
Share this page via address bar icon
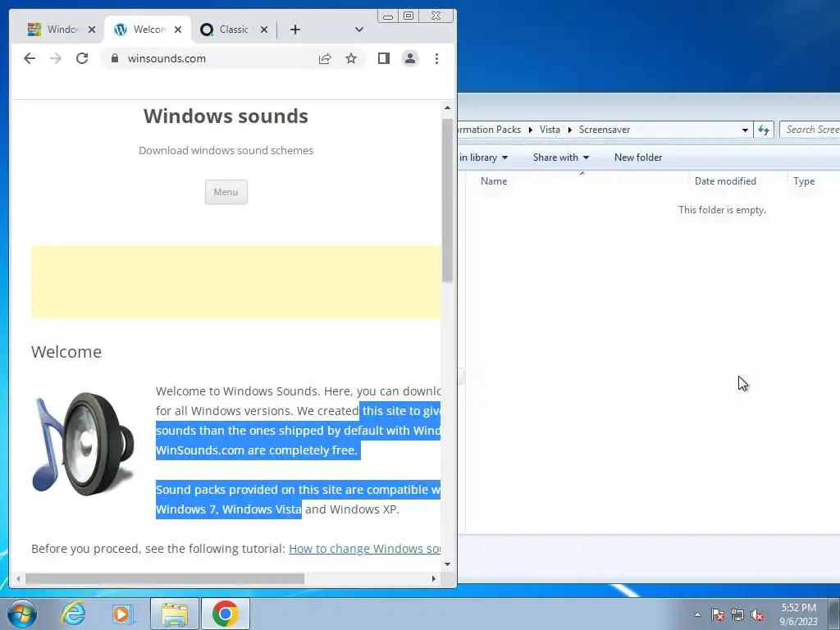pos(325,58)
